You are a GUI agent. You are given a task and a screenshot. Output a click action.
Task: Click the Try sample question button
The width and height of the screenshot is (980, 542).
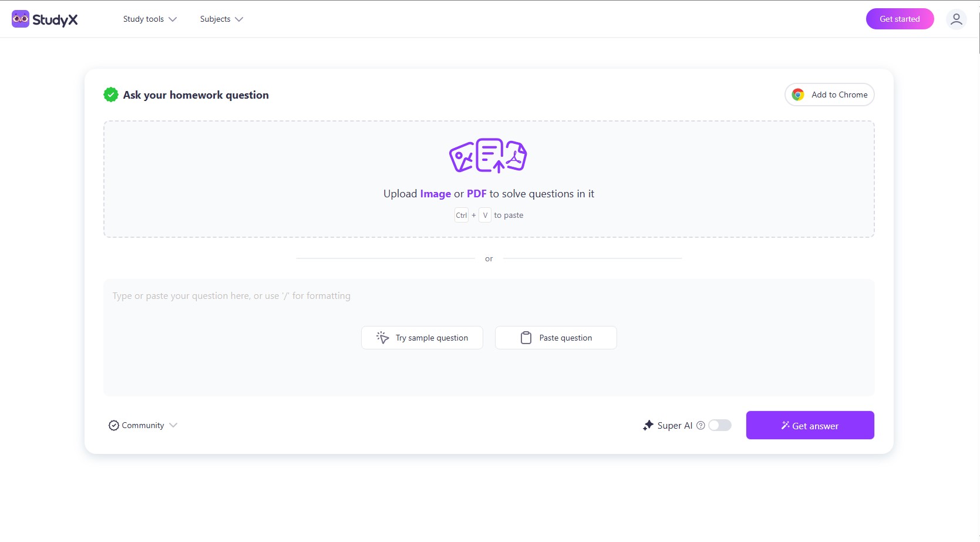point(422,338)
